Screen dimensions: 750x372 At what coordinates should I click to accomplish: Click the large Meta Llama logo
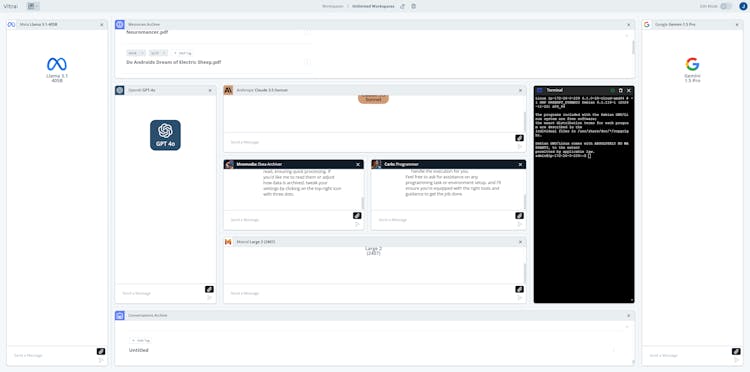coord(57,64)
